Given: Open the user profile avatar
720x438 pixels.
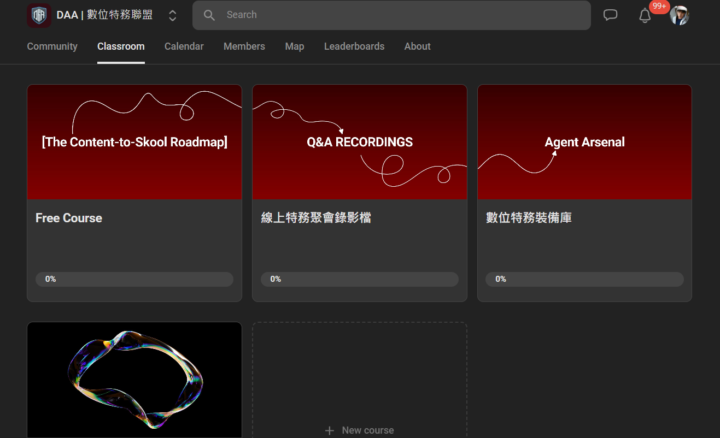Looking at the screenshot, I should (680, 15).
